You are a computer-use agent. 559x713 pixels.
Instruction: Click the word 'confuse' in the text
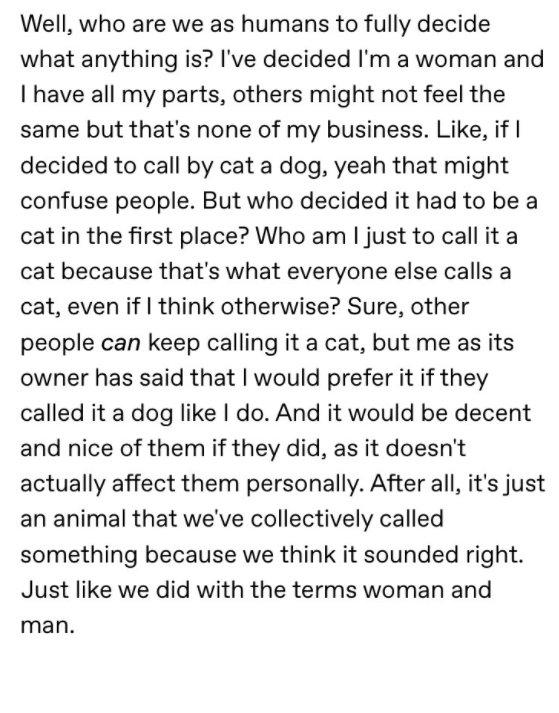click(x=64, y=201)
